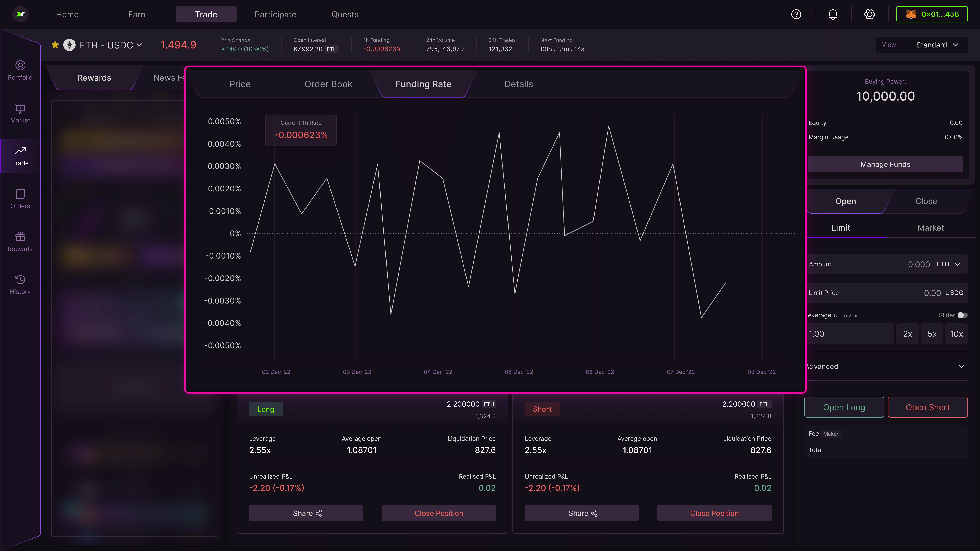Click the Buying Power 10,000.00 value
Viewport: 980px width, 551px height.
(x=885, y=96)
